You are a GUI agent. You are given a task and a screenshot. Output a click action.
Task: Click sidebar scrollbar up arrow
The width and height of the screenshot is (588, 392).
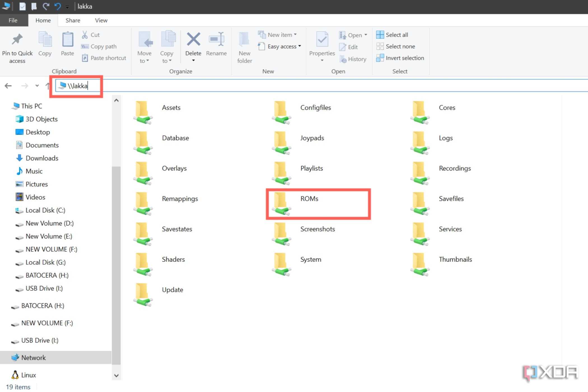[116, 101]
